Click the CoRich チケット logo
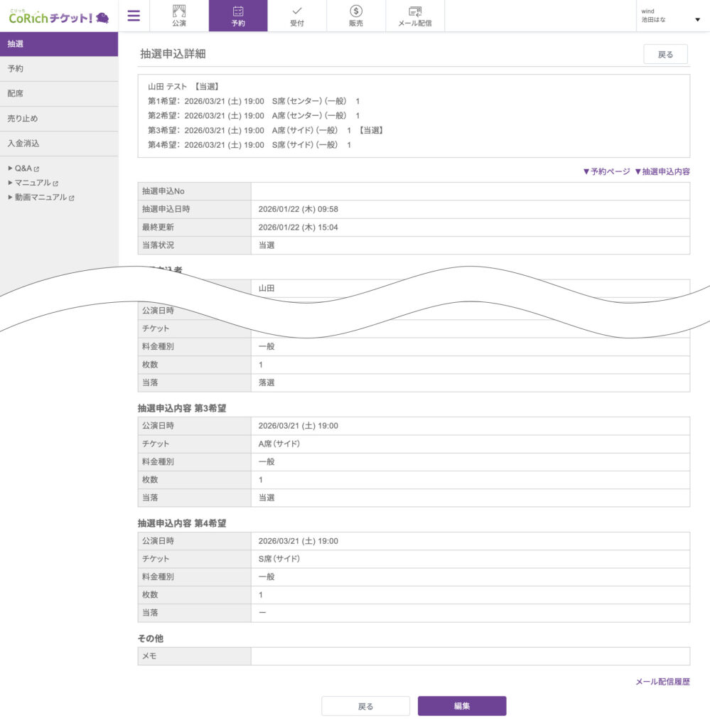Screen dimensions: 710x728 click(59, 16)
